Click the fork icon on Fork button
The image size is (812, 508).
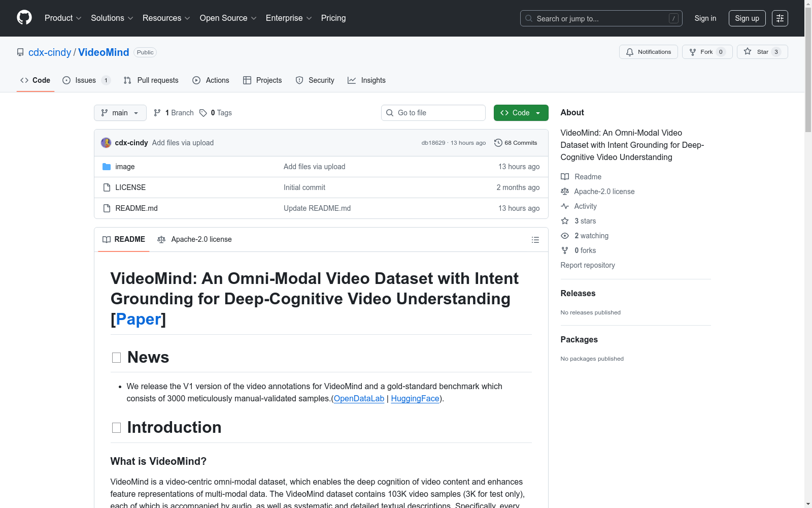(693, 52)
